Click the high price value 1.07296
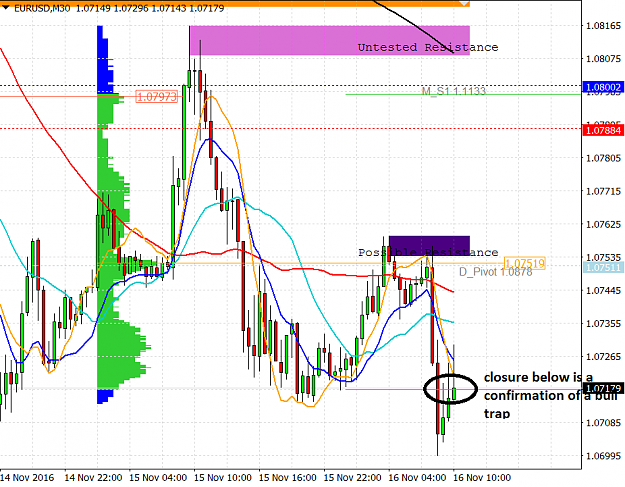This screenshot has height=487, width=625. pos(131,8)
